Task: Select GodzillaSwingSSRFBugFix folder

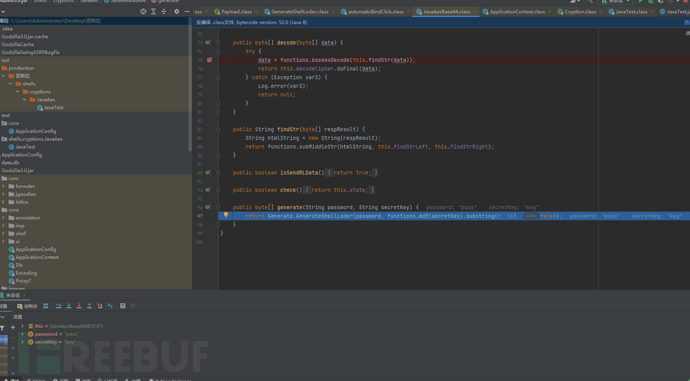Action: (30, 52)
